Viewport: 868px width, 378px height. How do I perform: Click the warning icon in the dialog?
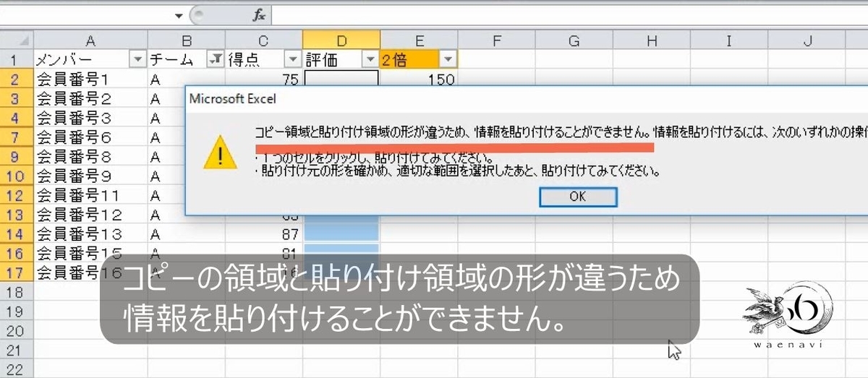pyautogui.click(x=219, y=154)
